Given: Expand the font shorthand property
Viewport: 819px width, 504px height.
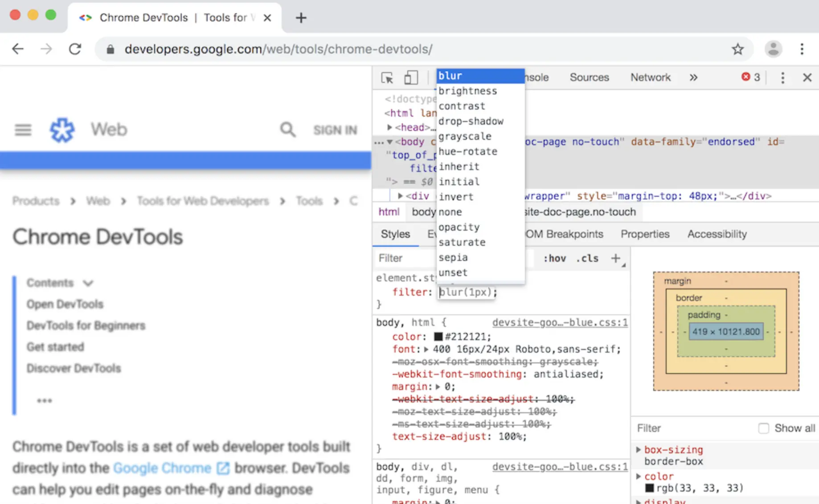Looking at the screenshot, I should [x=426, y=350].
